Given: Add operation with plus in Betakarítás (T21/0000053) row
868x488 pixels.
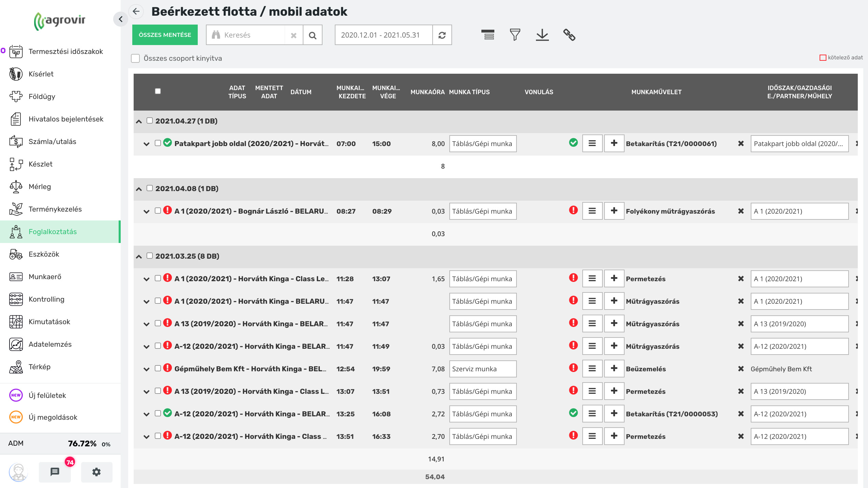Looking at the screenshot, I should click(614, 414).
